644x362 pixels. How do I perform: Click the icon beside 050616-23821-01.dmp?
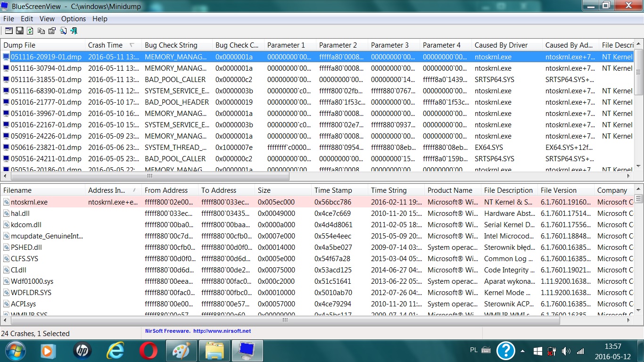click(6, 148)
